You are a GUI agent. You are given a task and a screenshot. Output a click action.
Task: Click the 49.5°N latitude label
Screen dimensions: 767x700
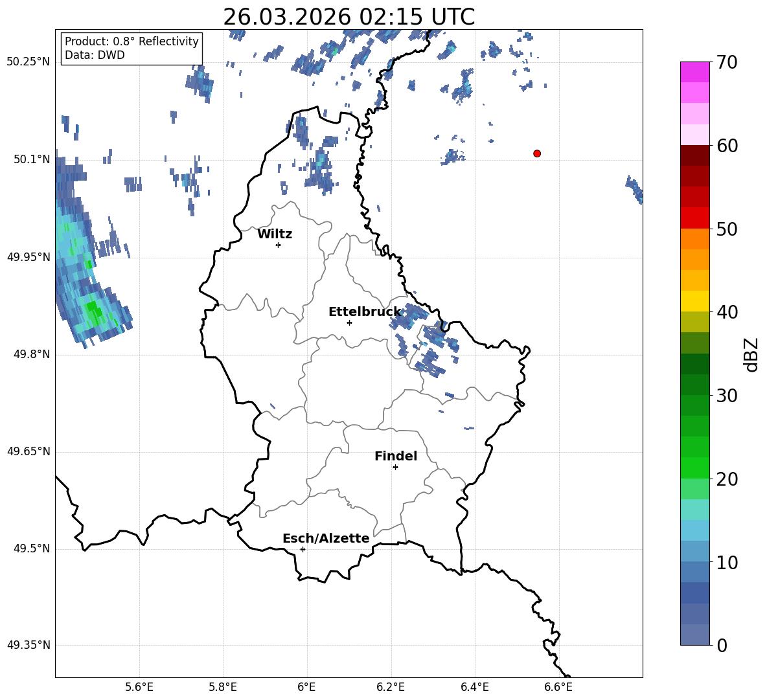(x=31, y=548)
